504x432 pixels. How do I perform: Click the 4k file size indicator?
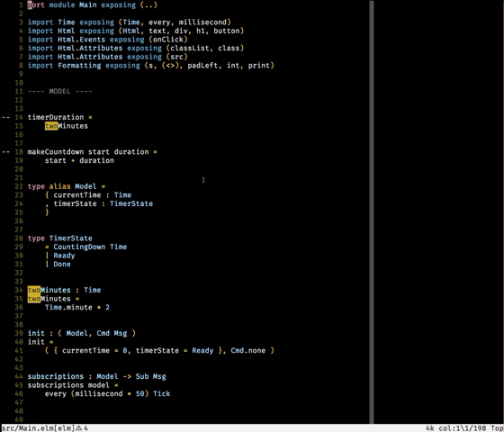(x=430, y=428)
